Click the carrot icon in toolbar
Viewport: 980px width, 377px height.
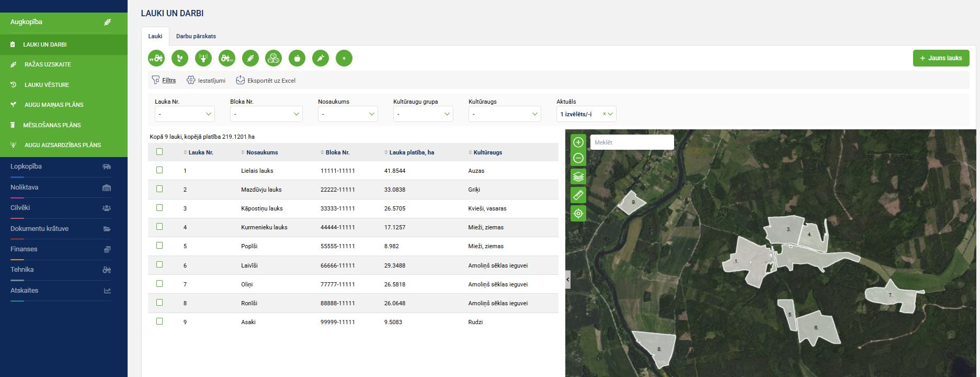pos(321,58)
